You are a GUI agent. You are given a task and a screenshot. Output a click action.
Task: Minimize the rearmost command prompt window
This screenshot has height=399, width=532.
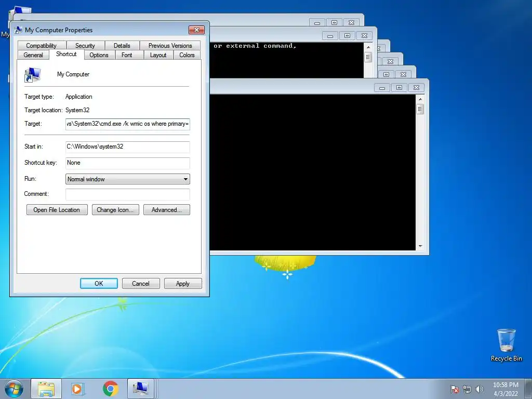[x=317, y=23]
